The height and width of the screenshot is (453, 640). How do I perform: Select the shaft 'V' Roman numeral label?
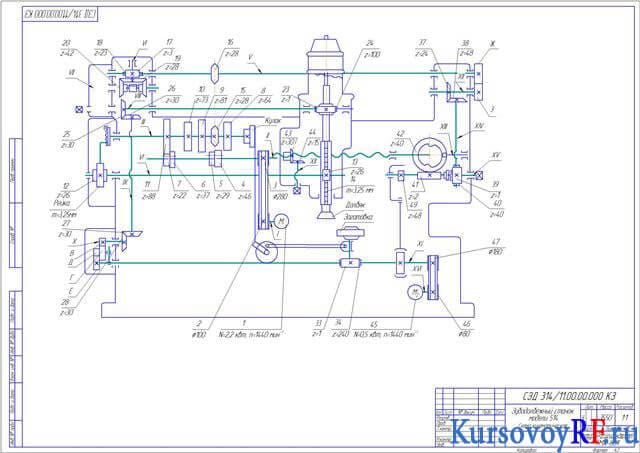point(250,58)
